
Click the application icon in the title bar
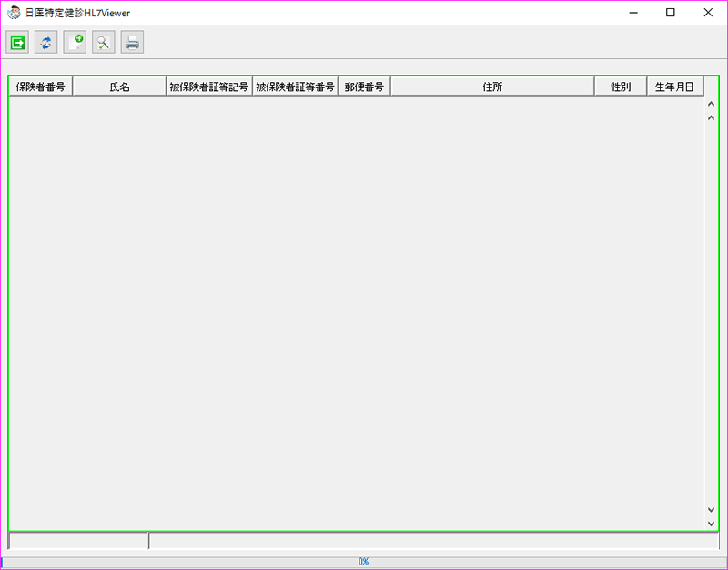13,13
